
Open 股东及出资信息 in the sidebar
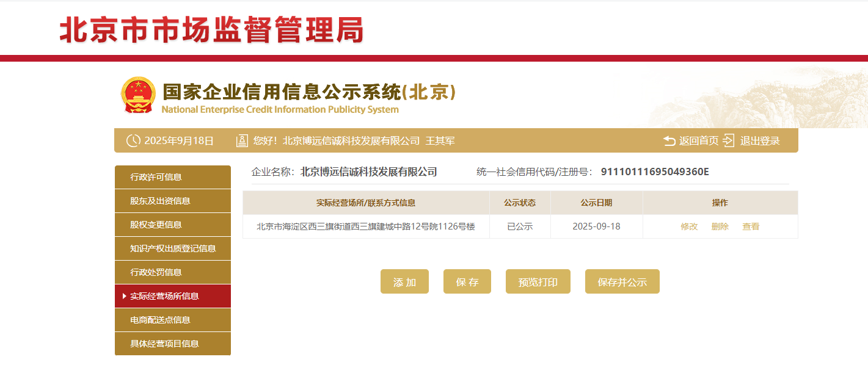pos(173,201)
